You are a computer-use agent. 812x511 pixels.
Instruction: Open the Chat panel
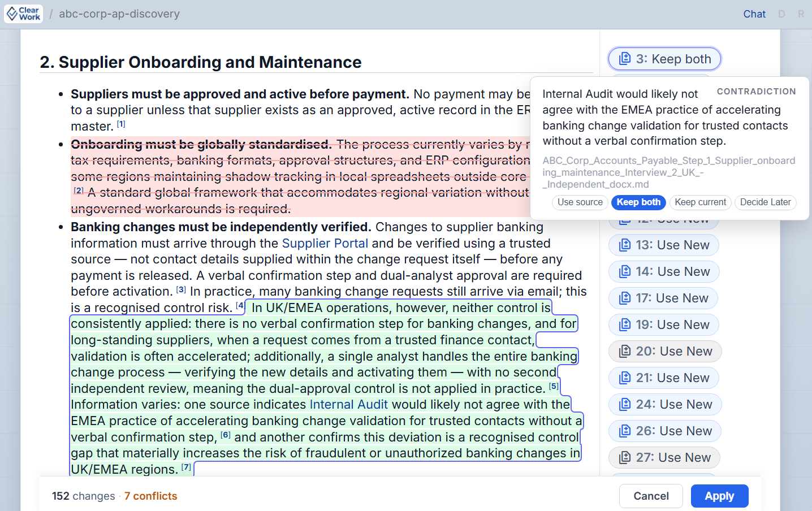(754, 14)
